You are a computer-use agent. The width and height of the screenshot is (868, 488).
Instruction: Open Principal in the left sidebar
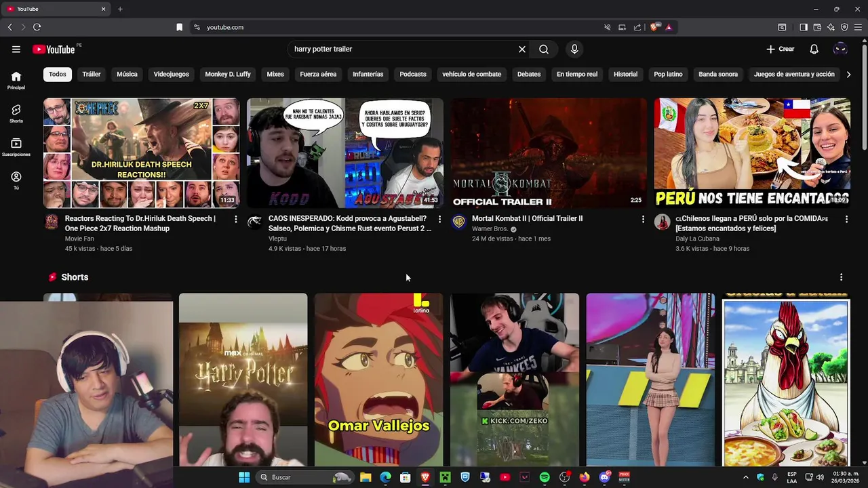16,80
